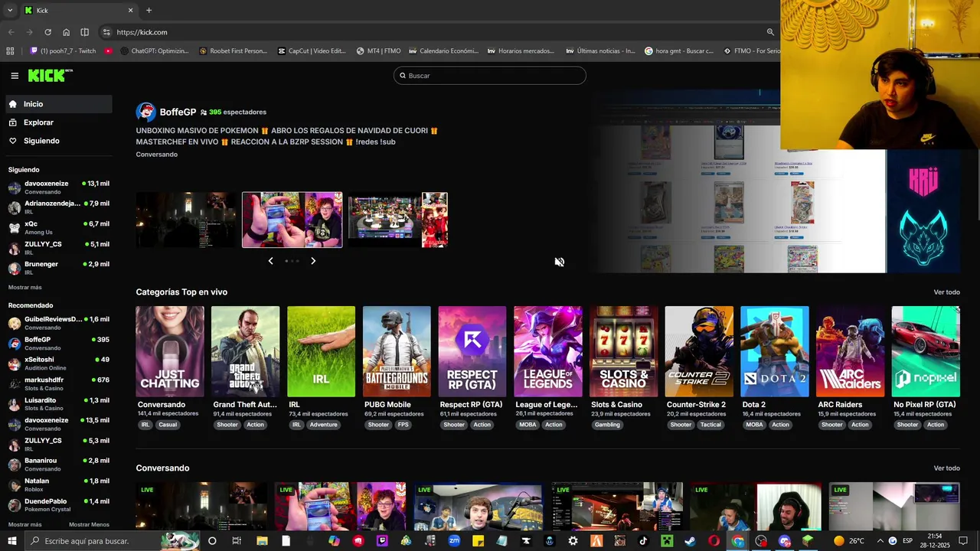Open Dota 2 category card
980x551 pixels.
tap(775, 351)
